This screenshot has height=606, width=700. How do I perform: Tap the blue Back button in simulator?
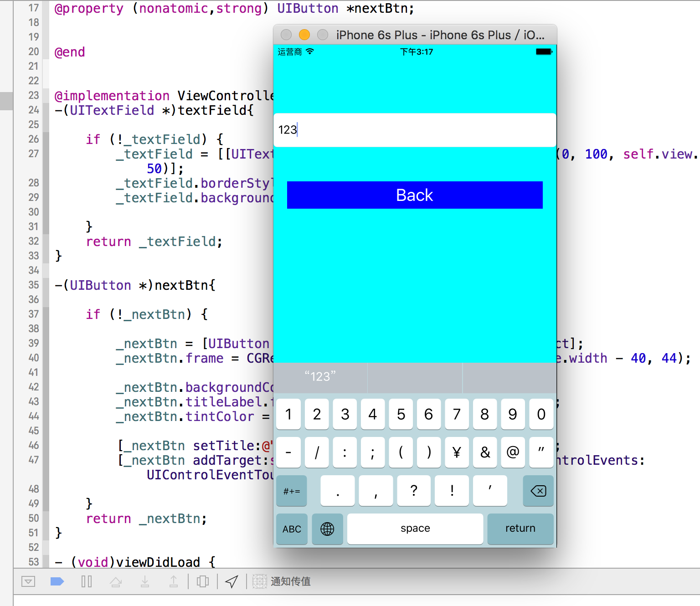tap(415, 195)
